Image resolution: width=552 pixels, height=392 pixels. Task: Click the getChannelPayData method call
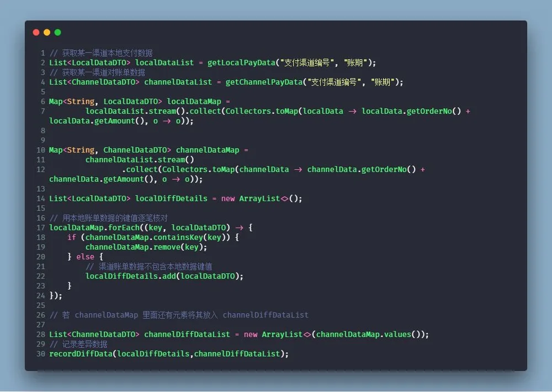coord(264,82)
